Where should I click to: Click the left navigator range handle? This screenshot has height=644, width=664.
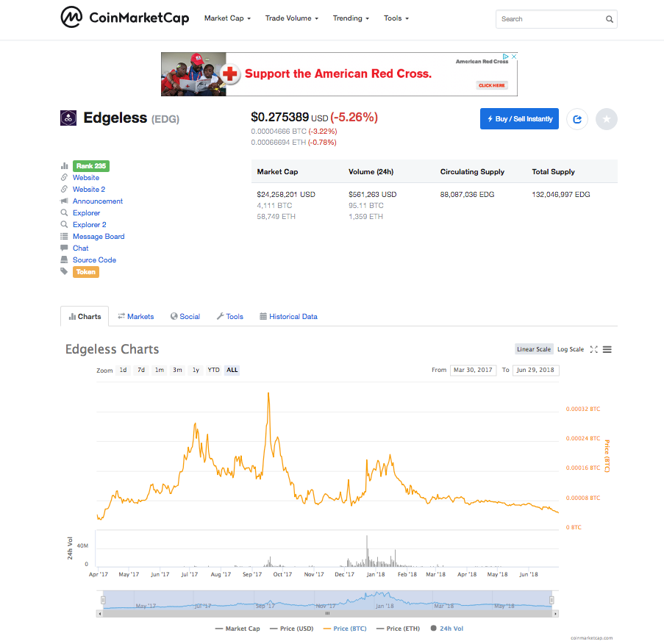click(x=103, y=600)
